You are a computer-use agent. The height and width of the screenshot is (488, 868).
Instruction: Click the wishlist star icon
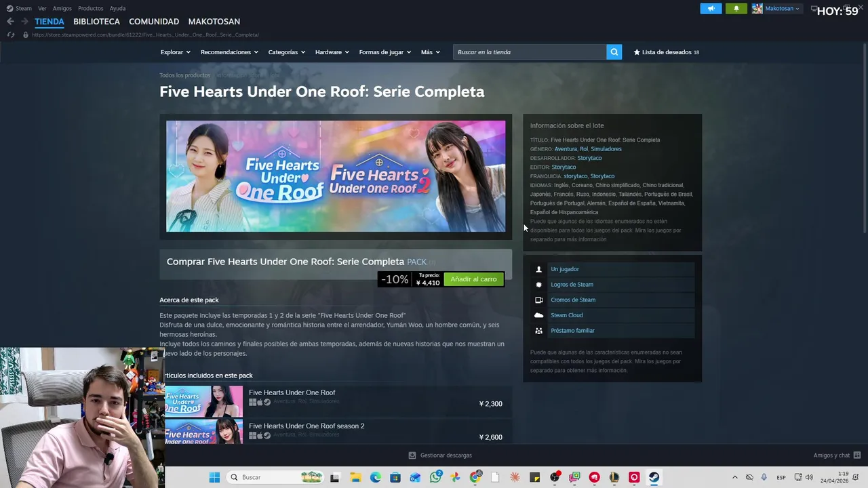point(637,52)
